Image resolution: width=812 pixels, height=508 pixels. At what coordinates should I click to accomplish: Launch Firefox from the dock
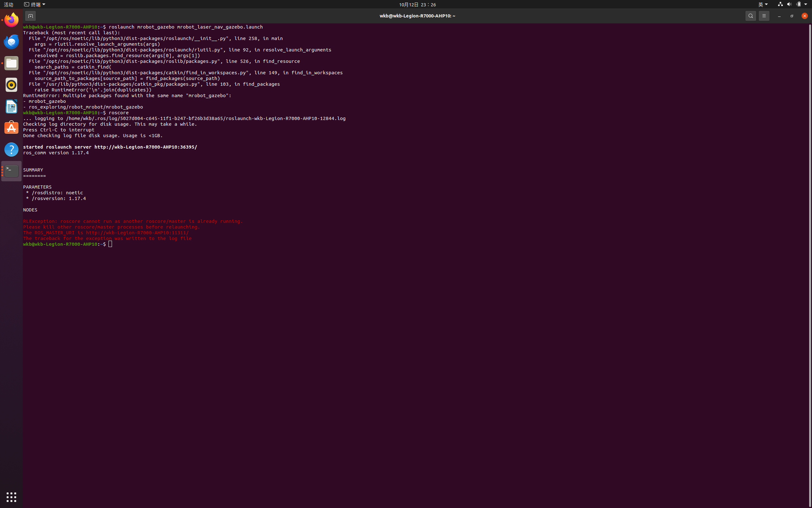(x=11, y=20)
